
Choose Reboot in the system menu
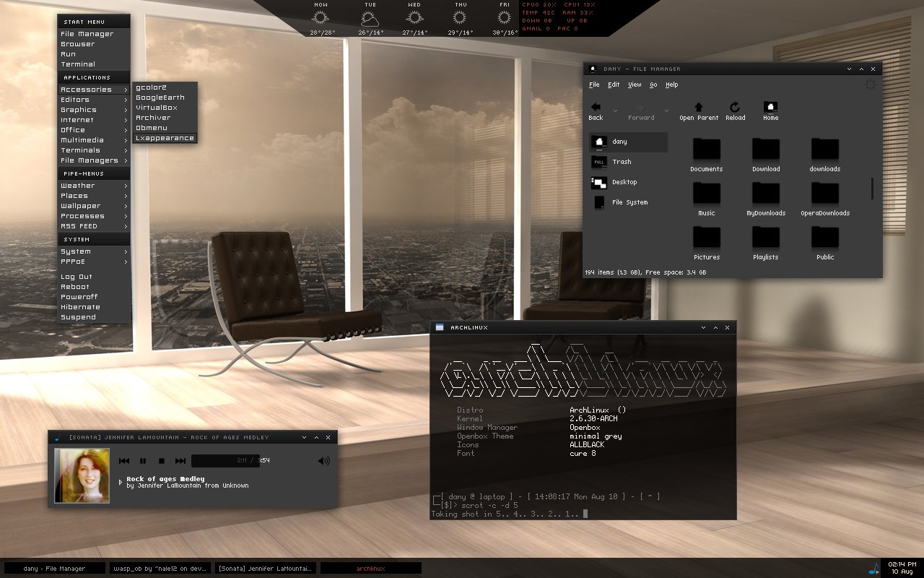coord(94,287)
